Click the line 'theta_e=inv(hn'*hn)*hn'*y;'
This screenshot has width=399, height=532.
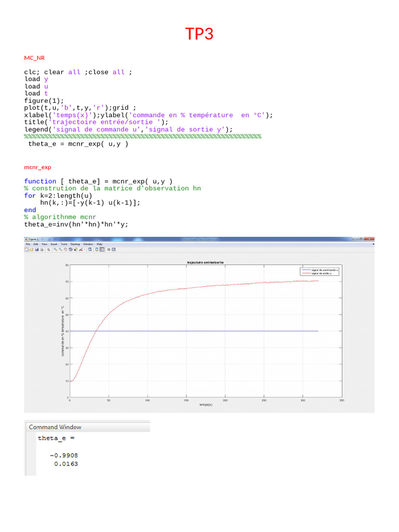pos(76,224)
